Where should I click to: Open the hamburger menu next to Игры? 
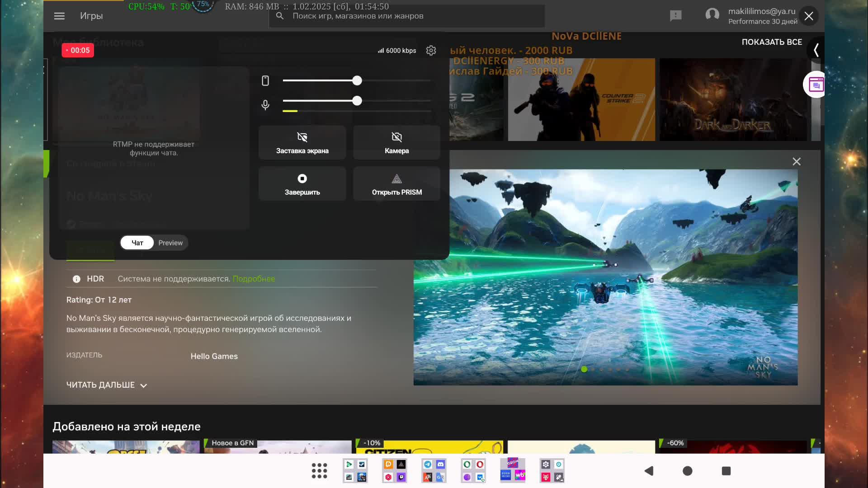click(59, 16)
